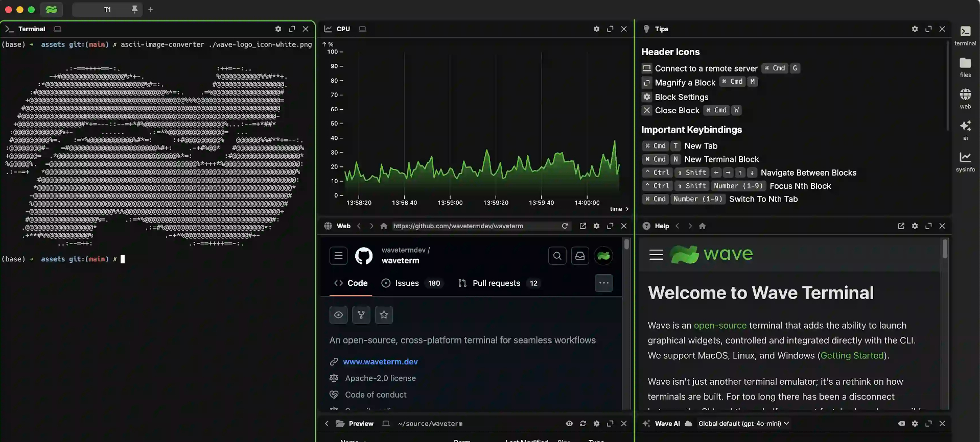
Task: Clear Wave AI chat history icon
Action: 901,424
